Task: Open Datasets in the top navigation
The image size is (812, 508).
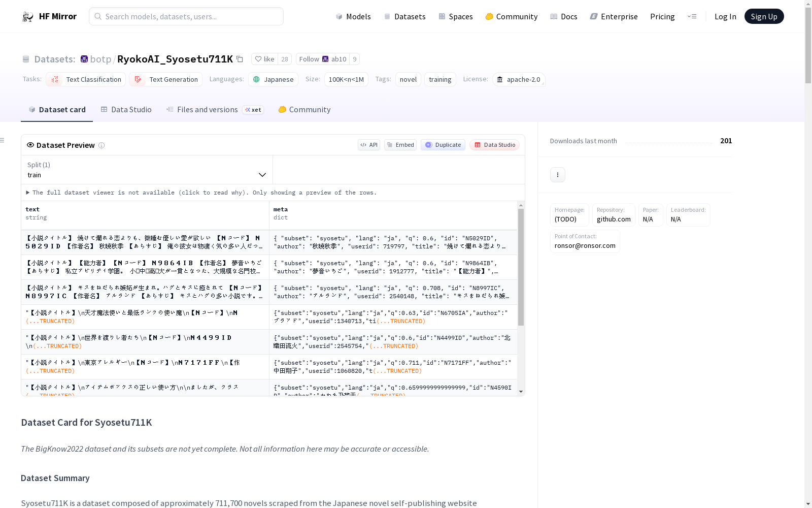Action: click(x=404, y=17)
